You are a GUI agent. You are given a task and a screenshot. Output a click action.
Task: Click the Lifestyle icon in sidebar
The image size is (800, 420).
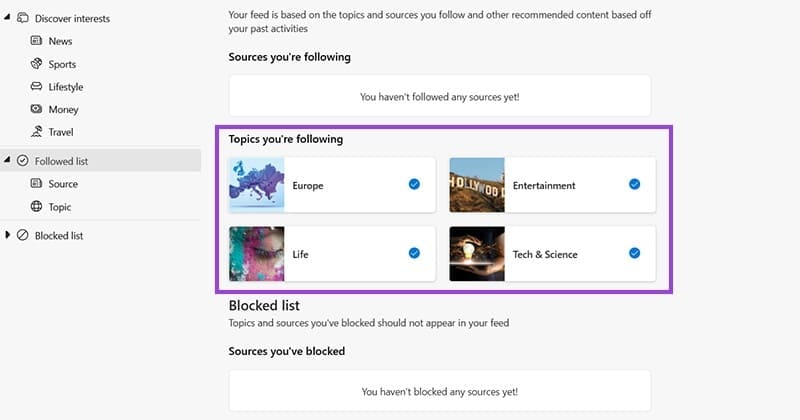(x=37, y=87)
